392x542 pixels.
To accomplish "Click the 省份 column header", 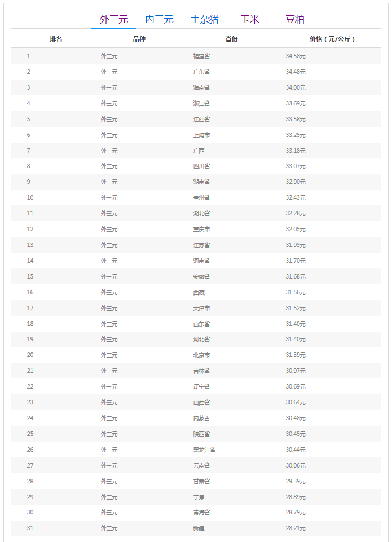I will (231, 39).
